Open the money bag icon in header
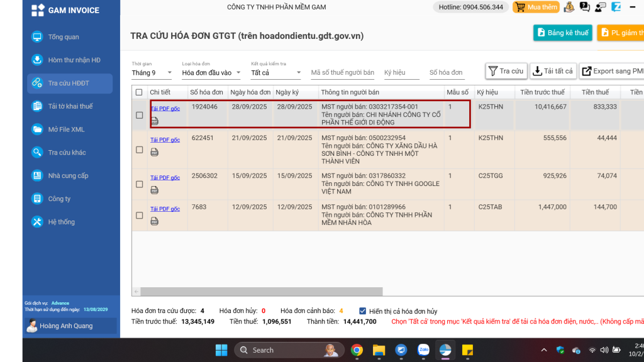 tap(569, 7)
